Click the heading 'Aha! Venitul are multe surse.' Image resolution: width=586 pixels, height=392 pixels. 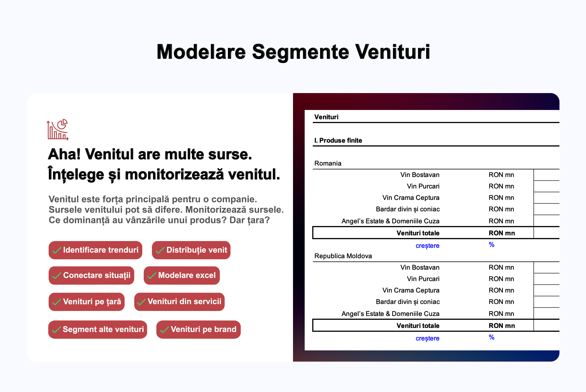[x=150, y=154]
